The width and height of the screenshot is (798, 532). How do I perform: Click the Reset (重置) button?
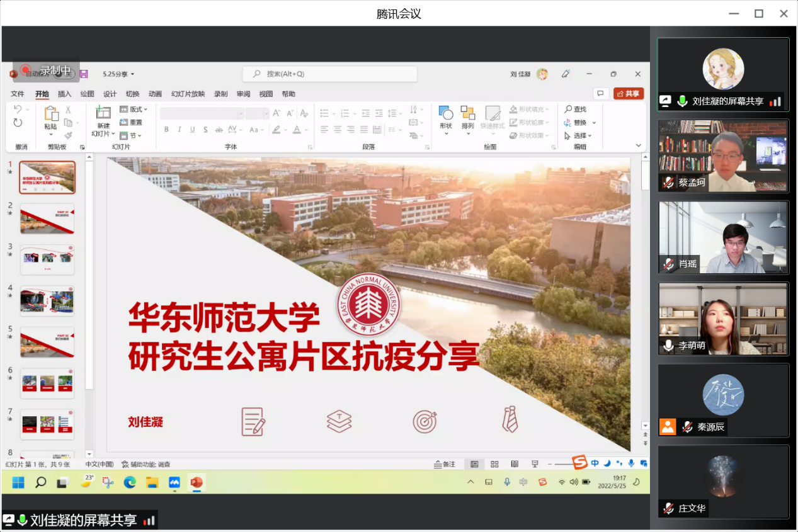(x=131, y=122)
